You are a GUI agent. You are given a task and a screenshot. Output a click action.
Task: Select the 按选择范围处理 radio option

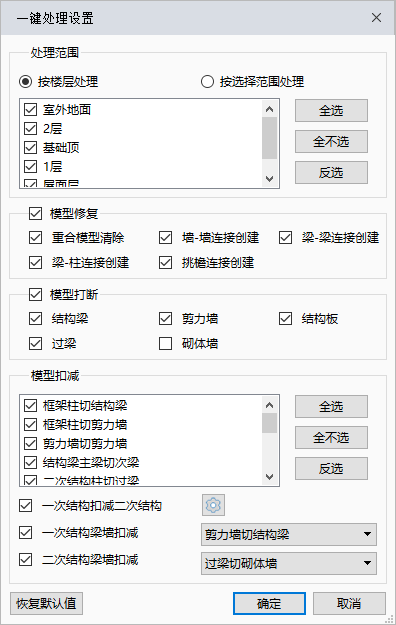click(x=207, y=82)
